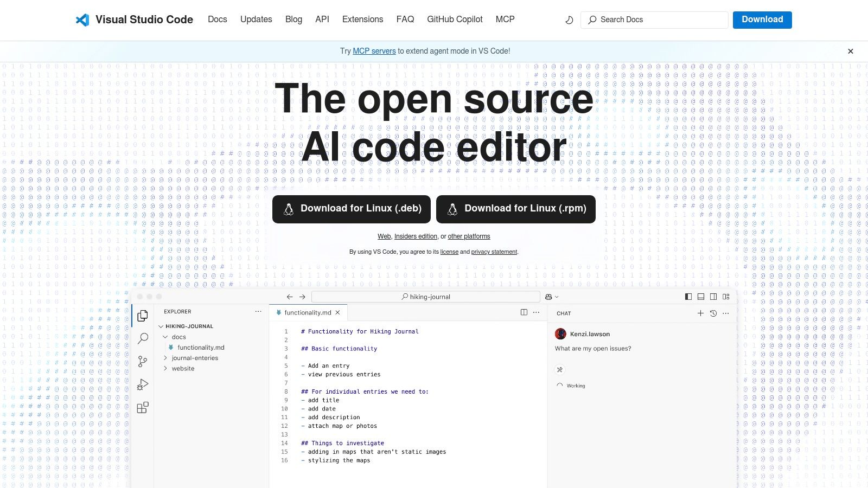Click the Visual Studio Code logo icon
Image resolution: width=868 pixels, height=488 pixels.
[x=82, y=20]
